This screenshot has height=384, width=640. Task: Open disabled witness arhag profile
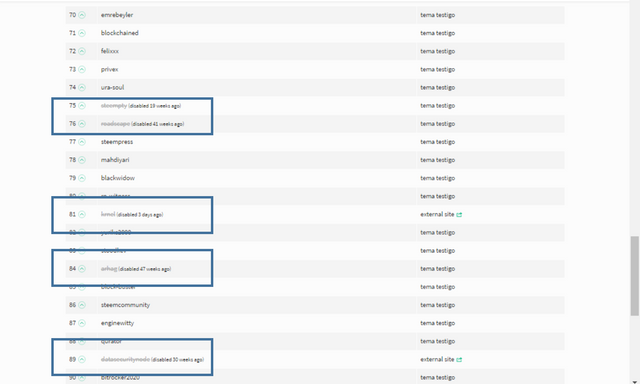pos(109,269)
